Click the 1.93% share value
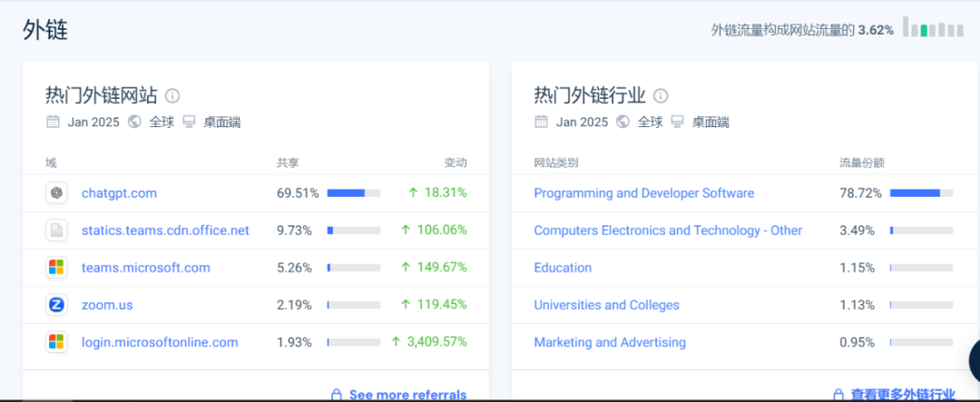The width and height of the screenshot is (980, 402). pos(294,343)
